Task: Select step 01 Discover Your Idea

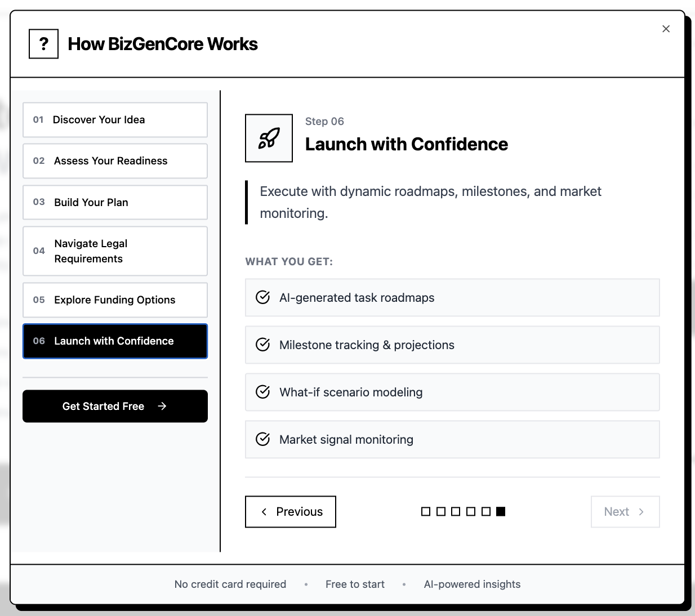Action: click(x=115, y=119)
